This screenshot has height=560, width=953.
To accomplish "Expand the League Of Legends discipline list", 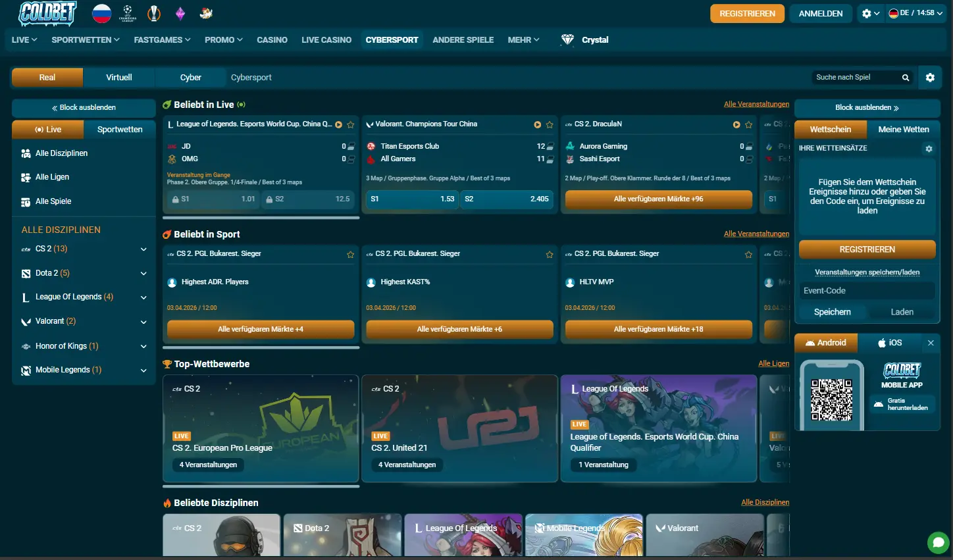I will pos(143,297).
